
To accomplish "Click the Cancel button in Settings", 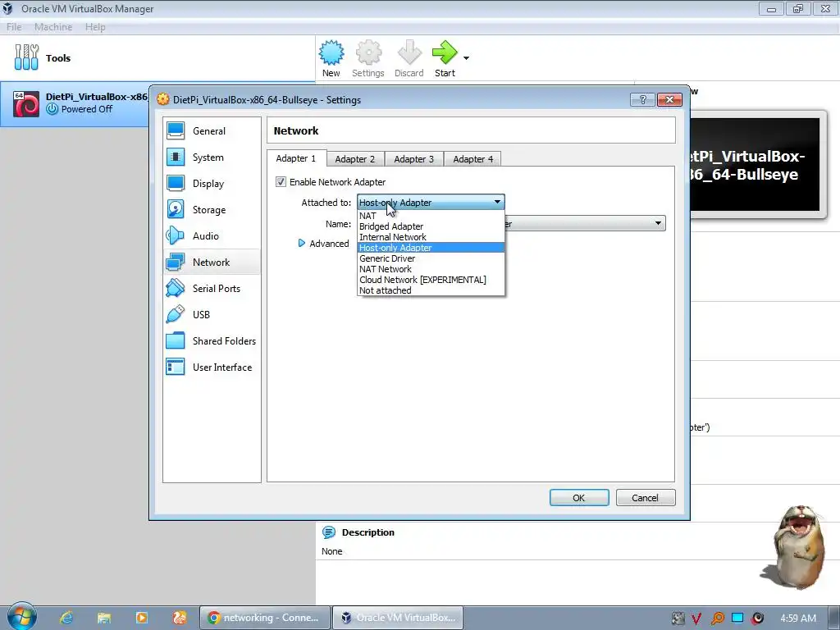I will (645, 498).
